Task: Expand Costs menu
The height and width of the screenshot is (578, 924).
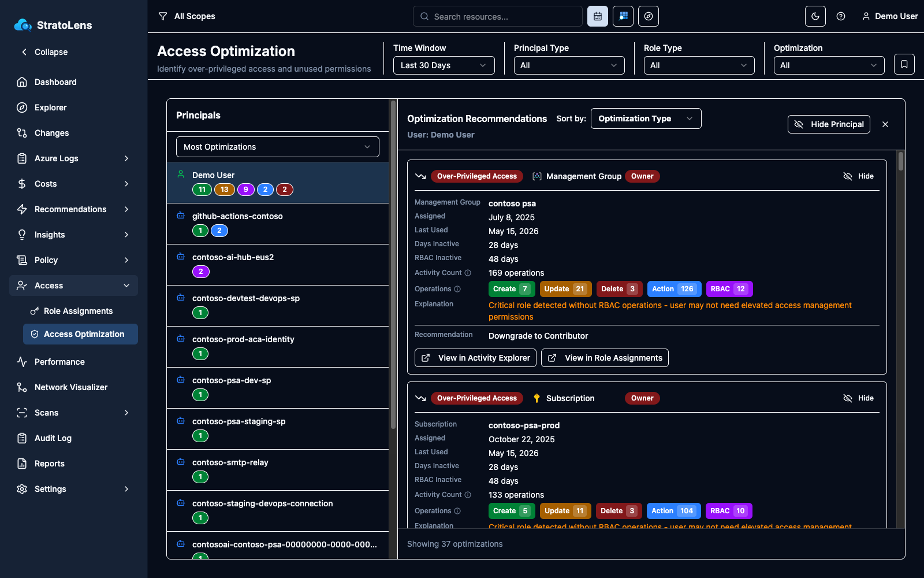Action: [x=73, y=184]
